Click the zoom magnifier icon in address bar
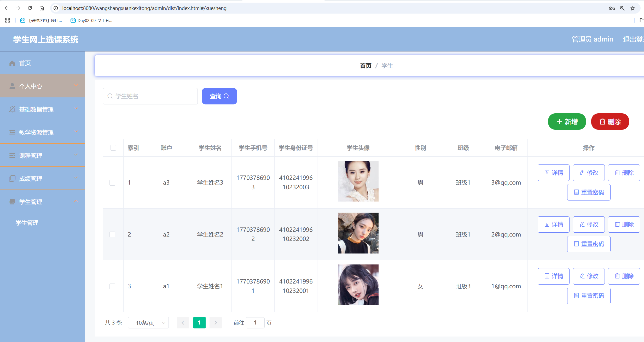The height and width of the screenshot is (342, 644). point(622,8)
